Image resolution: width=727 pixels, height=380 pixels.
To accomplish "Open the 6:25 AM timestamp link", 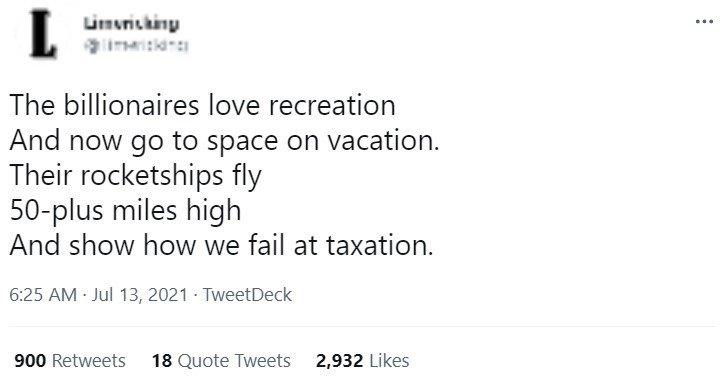I will coord(43,295).
